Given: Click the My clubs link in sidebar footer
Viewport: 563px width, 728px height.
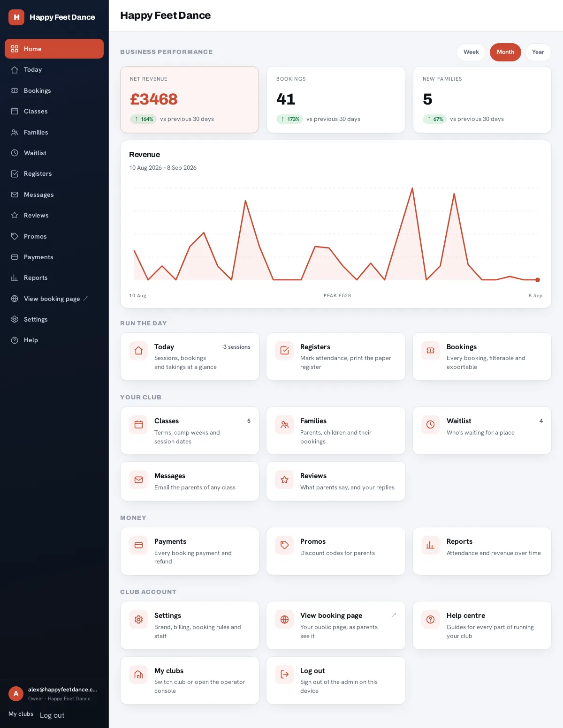Looking at the screenshot, I should coord(21,714).
